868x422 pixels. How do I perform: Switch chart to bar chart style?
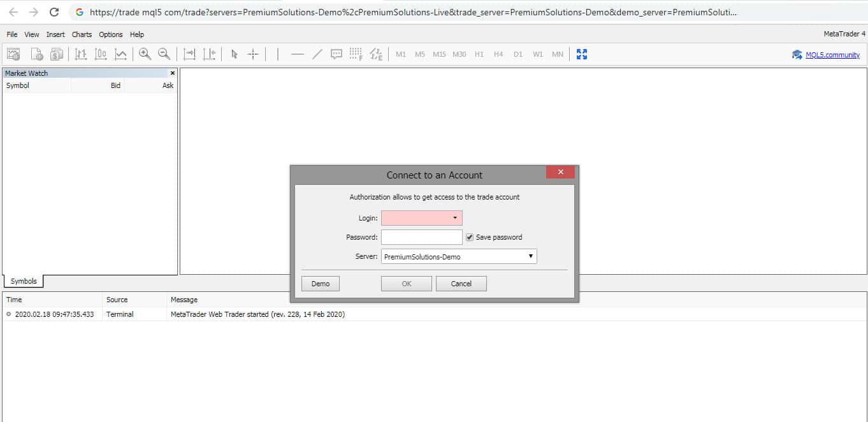click(x=81, y=54)
